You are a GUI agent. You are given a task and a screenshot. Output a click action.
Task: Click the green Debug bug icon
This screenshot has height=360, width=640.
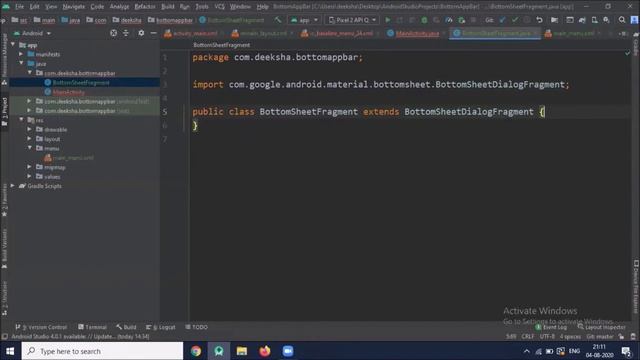point(424,20)
